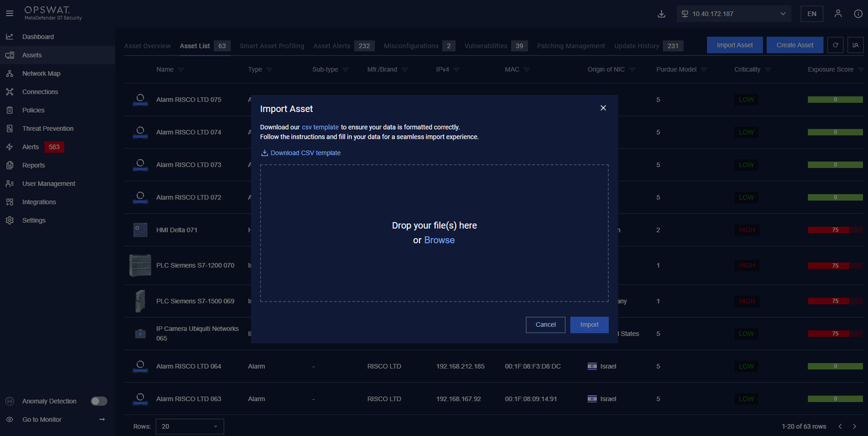Switch to Vulnerabilities tab
Screen dimensions: 868x436
[x=496, y=46]
